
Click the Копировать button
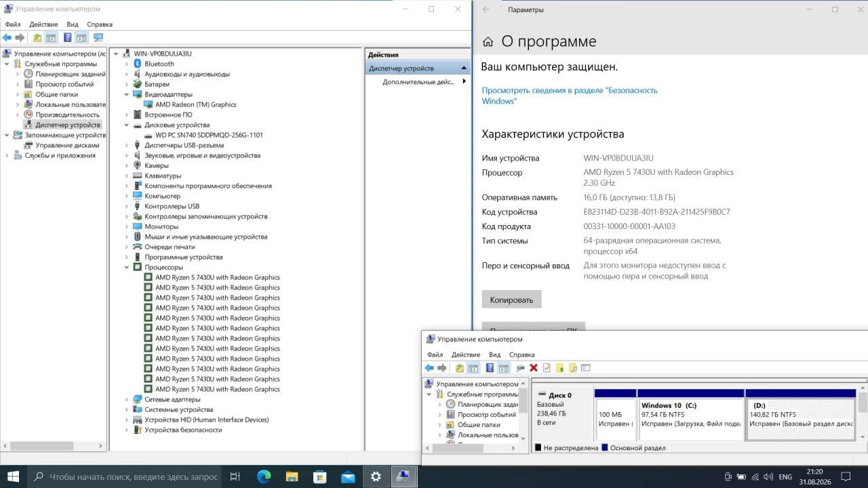click(511, 300)
